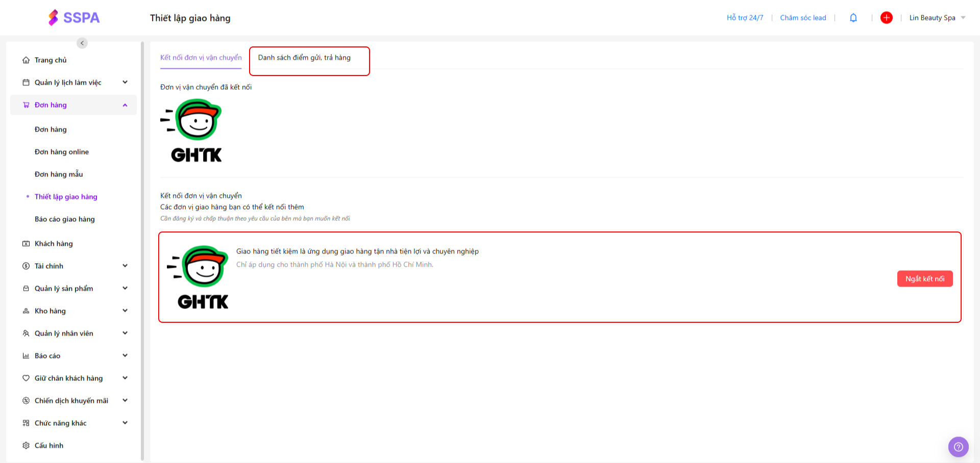Open the help chat bubble icon
Image resolution: width=980 pixels, height=463 pixels.
(959, 447)
